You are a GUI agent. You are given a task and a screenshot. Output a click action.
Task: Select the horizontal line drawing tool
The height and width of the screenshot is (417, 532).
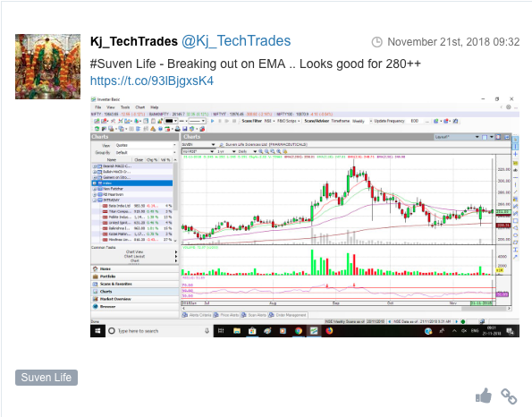coord(515,177)
